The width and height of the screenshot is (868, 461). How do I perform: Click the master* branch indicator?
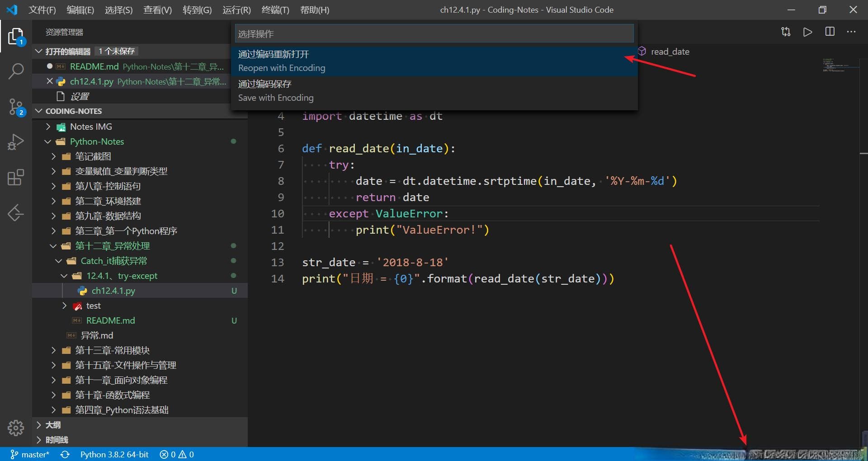tap(30, 454)
